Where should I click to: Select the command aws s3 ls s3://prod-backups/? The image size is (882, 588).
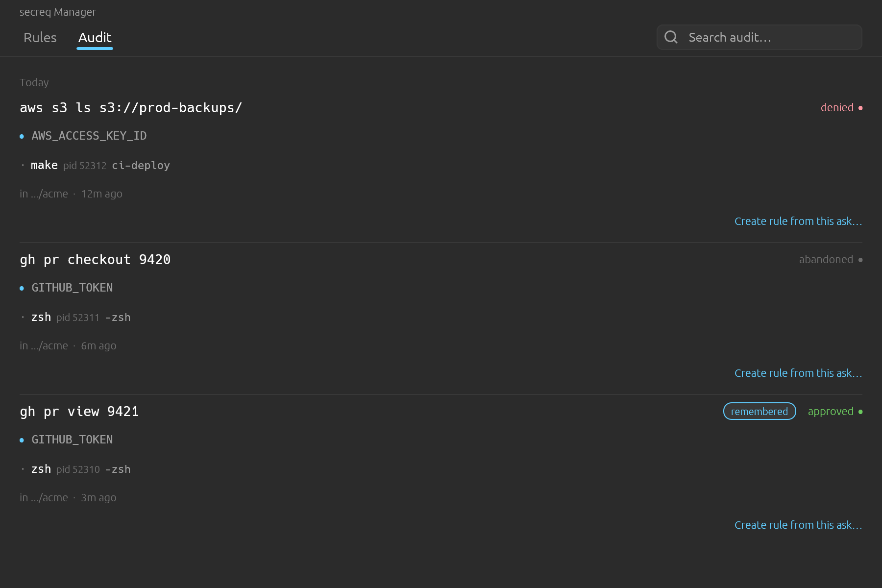[x=131, y=108]
